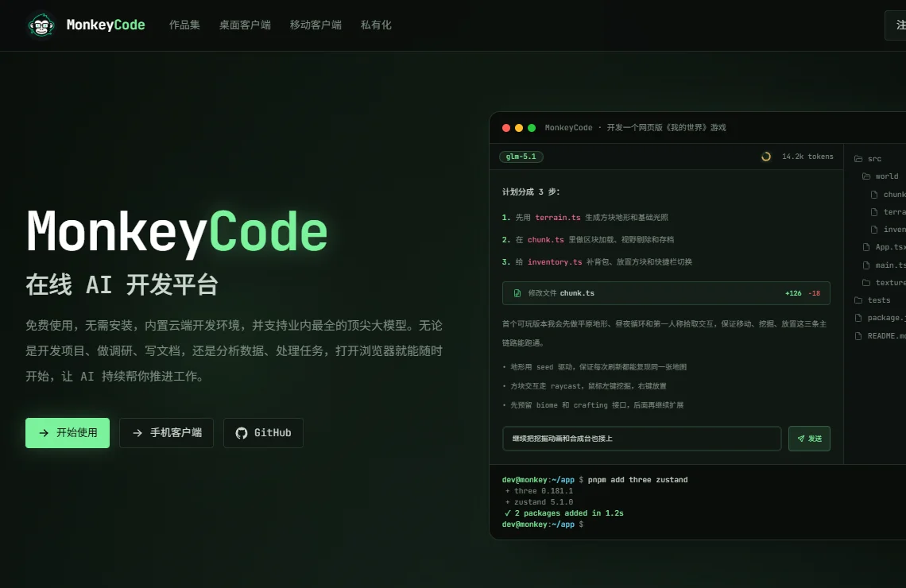906x588 pixels.
Task: Click the MonkeyCode brand name in header
Action: coord(106,25)
